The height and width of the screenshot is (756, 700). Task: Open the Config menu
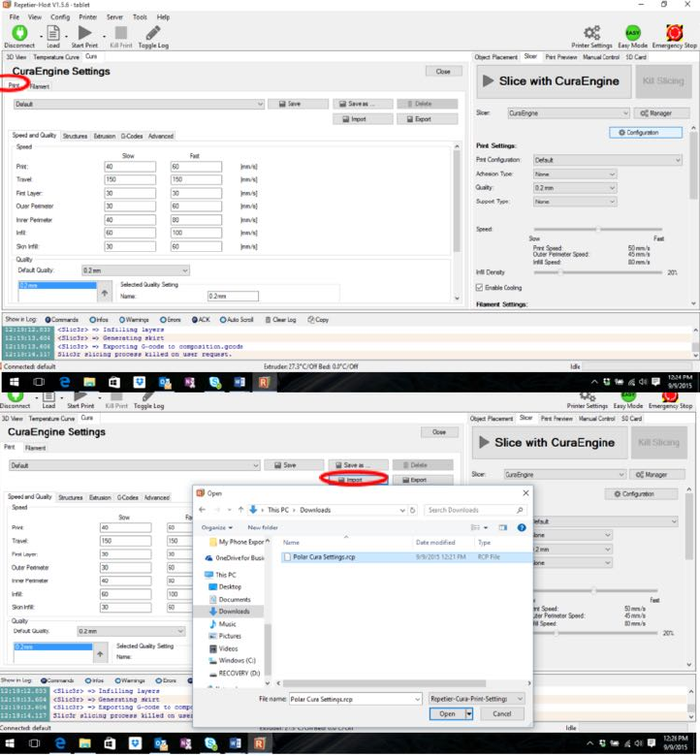click(60, 16)
